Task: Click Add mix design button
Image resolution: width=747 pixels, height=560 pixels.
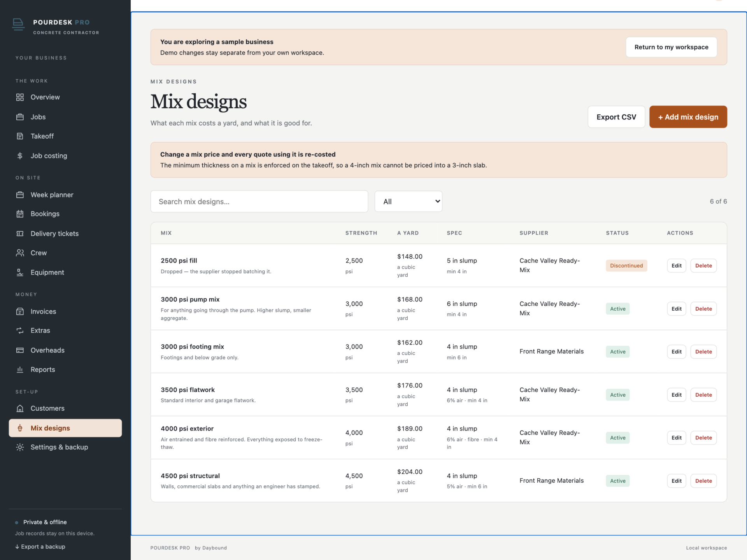Action: [x=688, y=117]
